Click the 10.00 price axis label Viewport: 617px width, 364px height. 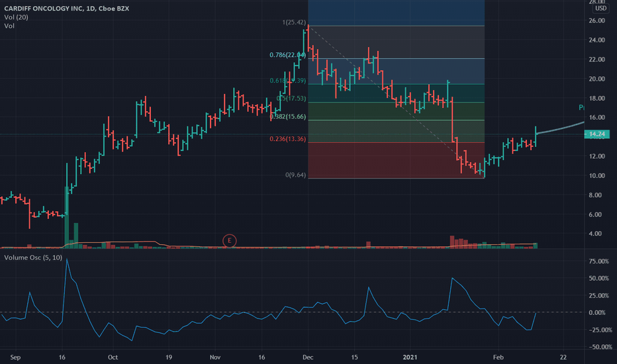596,175
